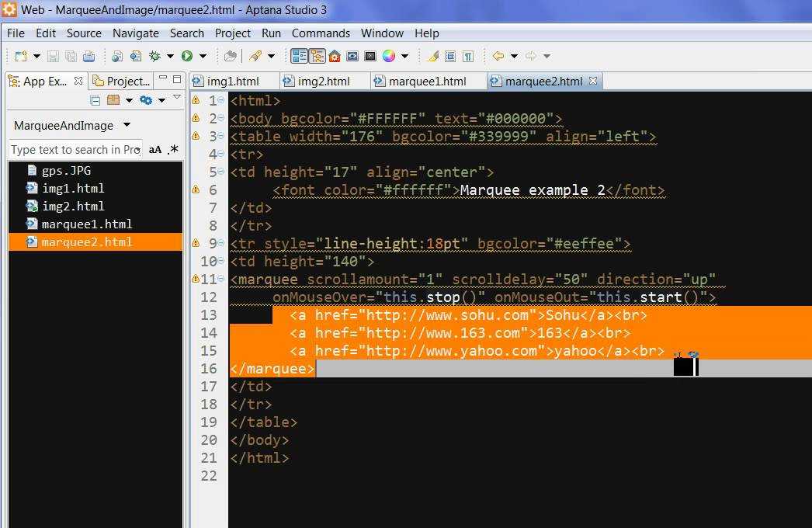Image resolution: width=812 pixels, height=528 pixels.
Task: Open the Window menu
Action: coord(382,33)
